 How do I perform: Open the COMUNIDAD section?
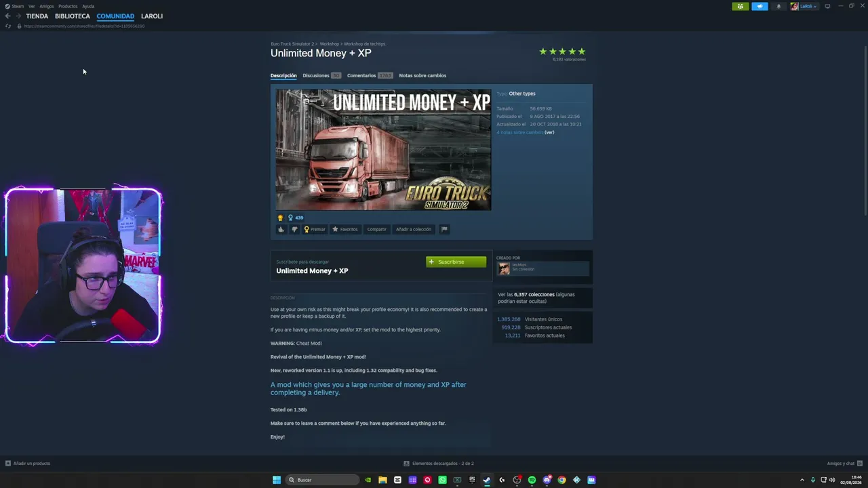tap(115, 16)
